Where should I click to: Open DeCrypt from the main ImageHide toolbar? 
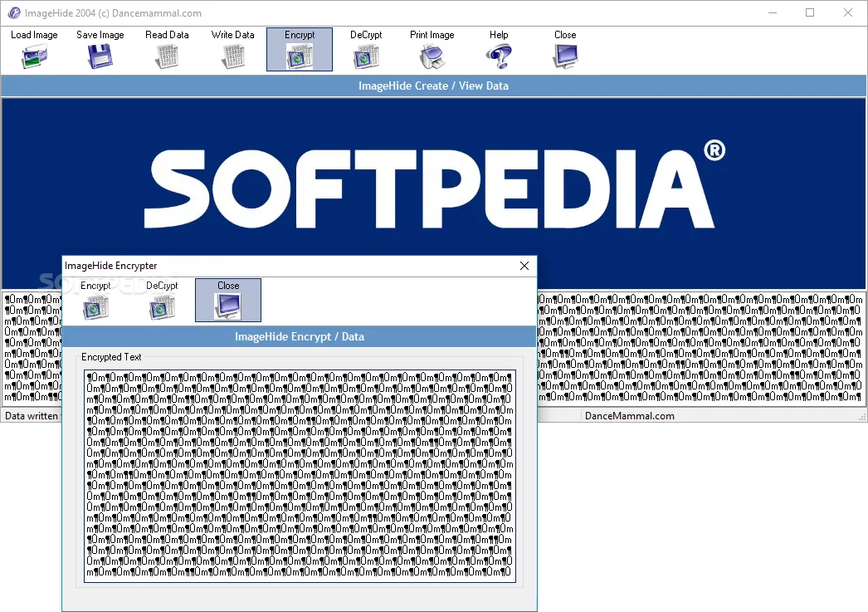click(x=366, y=49)
